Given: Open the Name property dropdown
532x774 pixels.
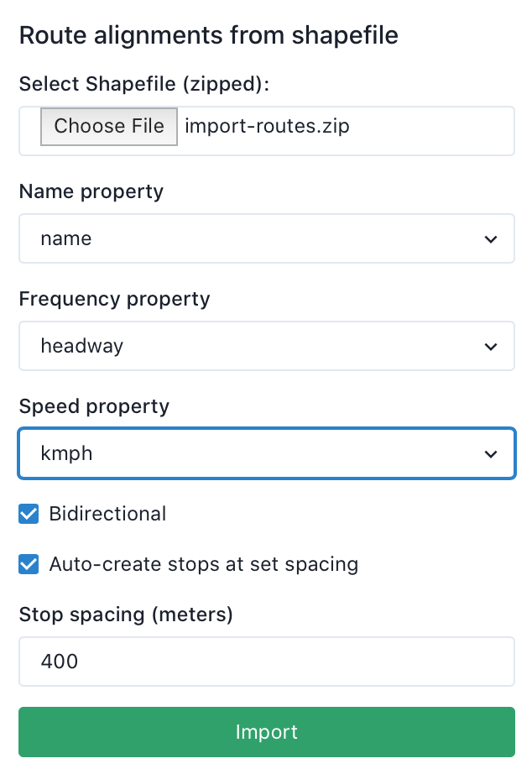Looking at the screenshot, I should click(266, 238).
